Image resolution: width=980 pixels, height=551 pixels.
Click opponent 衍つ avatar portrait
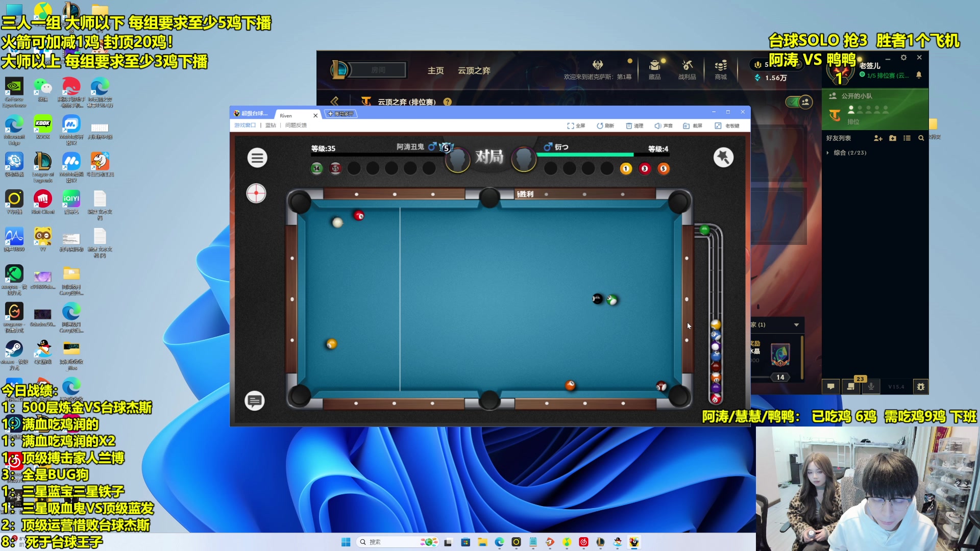[524, 159]
